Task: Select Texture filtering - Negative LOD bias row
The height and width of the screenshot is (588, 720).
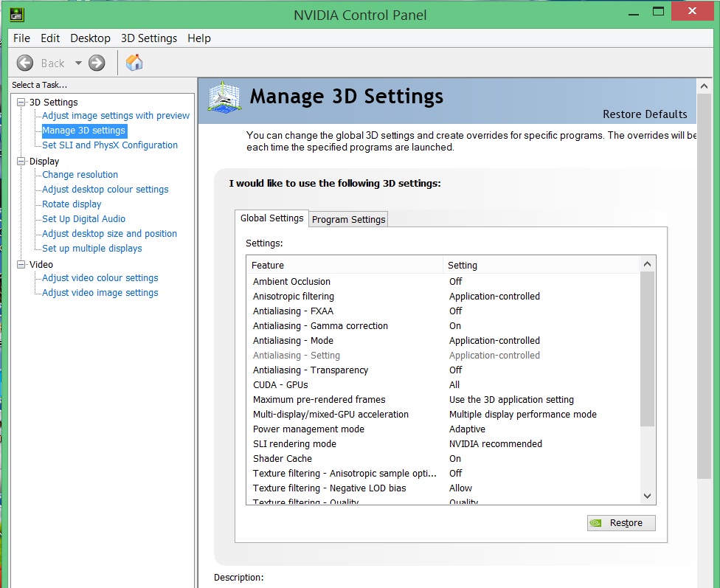Action: tap(443, 488)
